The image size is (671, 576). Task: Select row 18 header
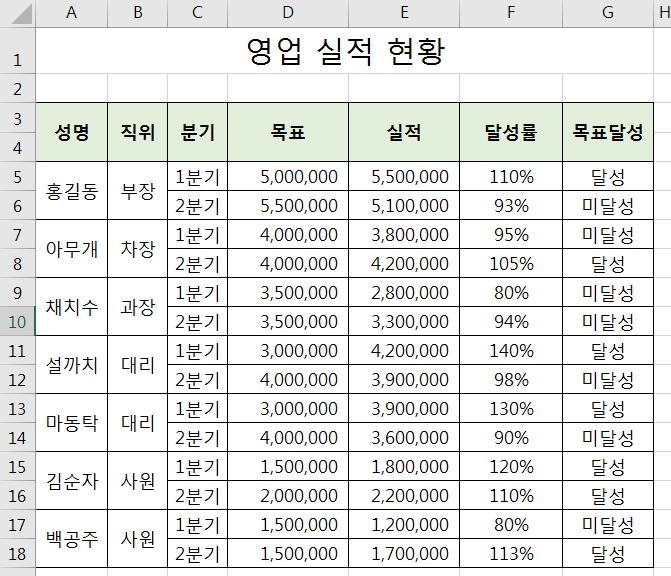18,553
